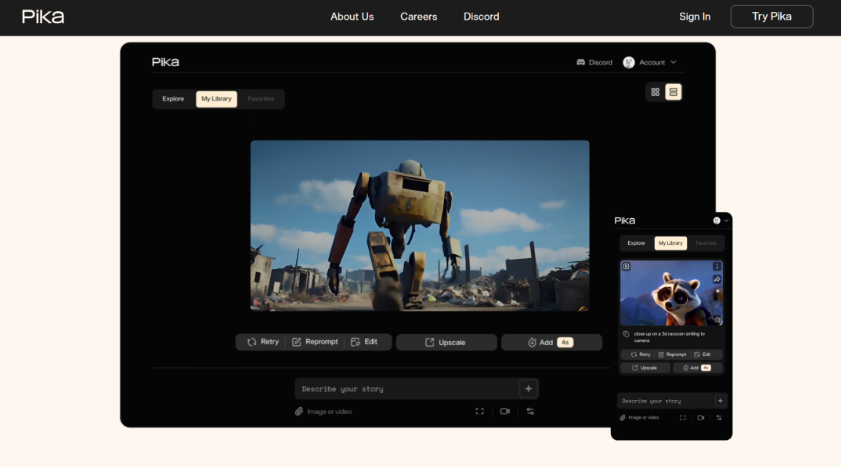The width and height of the screenshot is (841, 467).
Task: Click Reprompt under the robot video
Action: click(x=314, y=342)
